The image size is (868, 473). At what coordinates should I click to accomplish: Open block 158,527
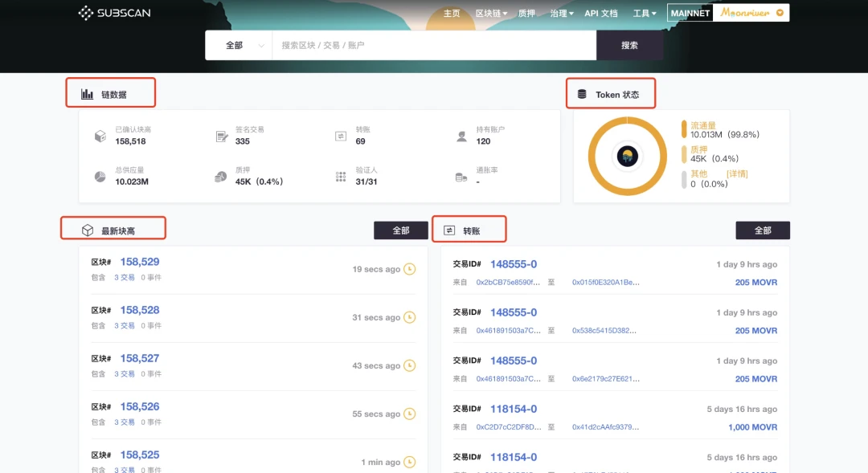click(140, 358)
